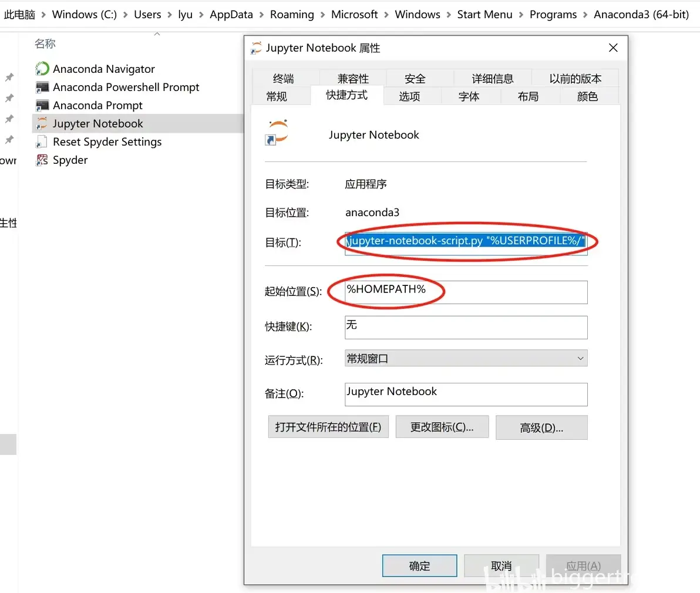Click Roaming breadcrumb segment
This screenshot has width=700, height=593.
(x=292, y=14)
